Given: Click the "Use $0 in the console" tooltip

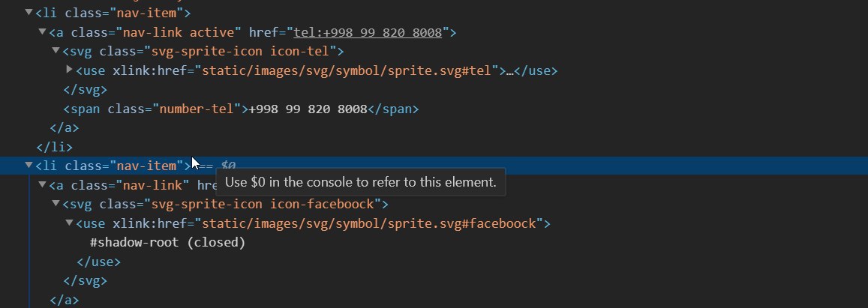Looking at the screenshot, I should click(360, 182).
